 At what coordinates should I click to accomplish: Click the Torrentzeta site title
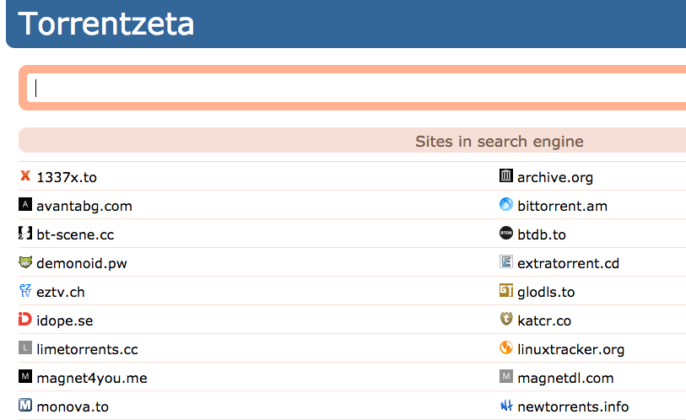pyautogui.click(x=106, y=24)
